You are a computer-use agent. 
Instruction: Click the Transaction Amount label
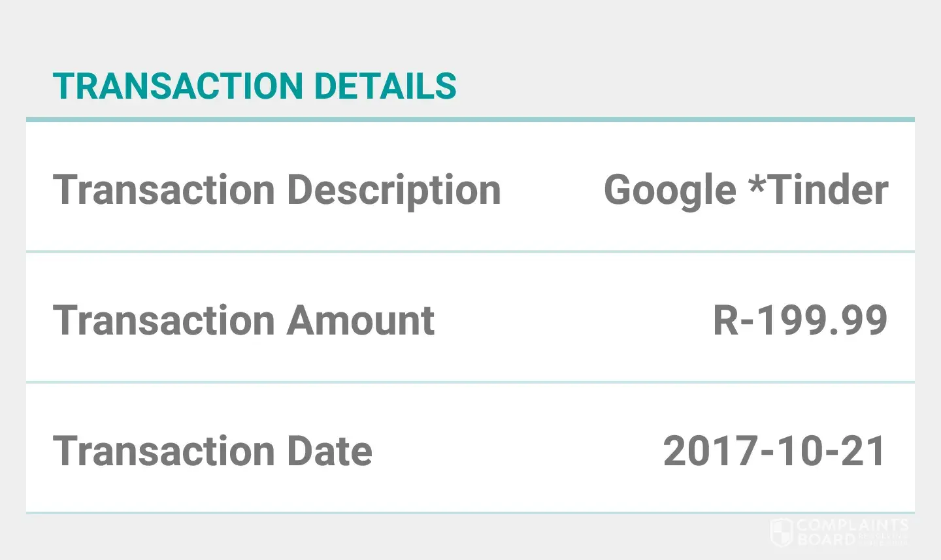point(244,321)
